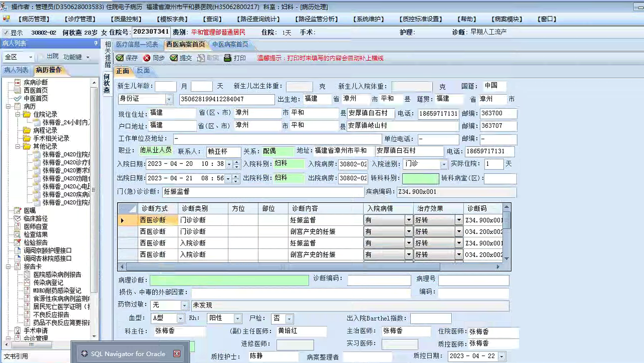Open the 诊疗管理 menu

coord(80,19)
